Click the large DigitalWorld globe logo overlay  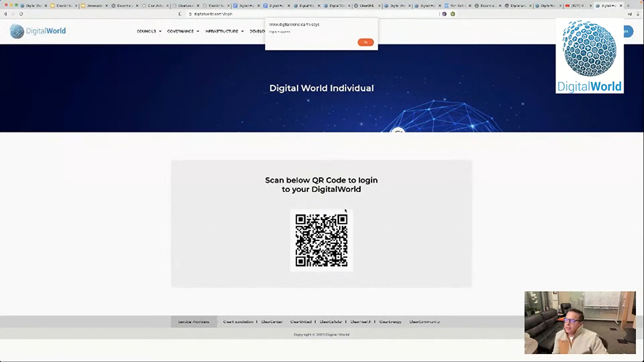point(589,56)
